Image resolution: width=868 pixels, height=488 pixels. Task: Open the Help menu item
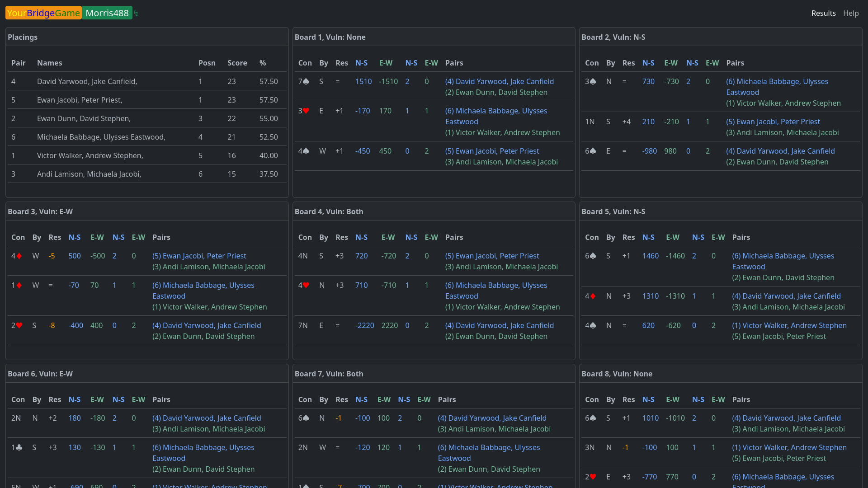tap(850, 13)
